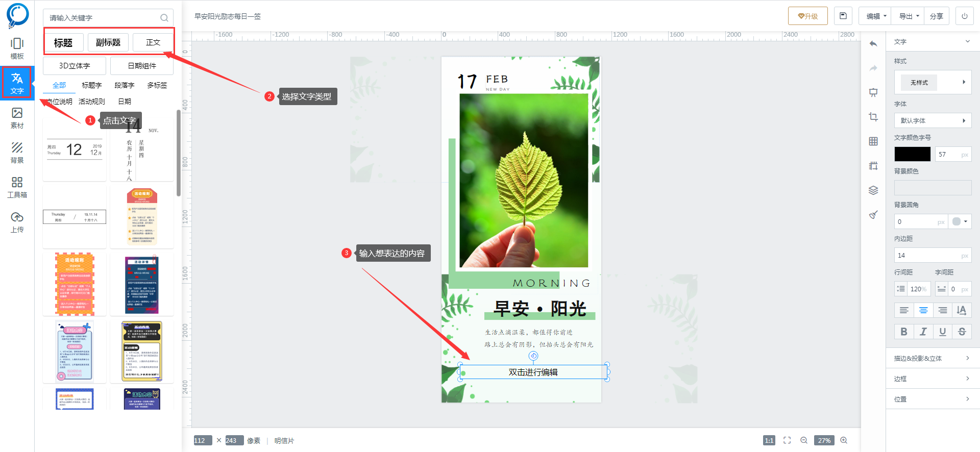Select the 日期 filter tab

pyautogui.click(x=125, y=102)
